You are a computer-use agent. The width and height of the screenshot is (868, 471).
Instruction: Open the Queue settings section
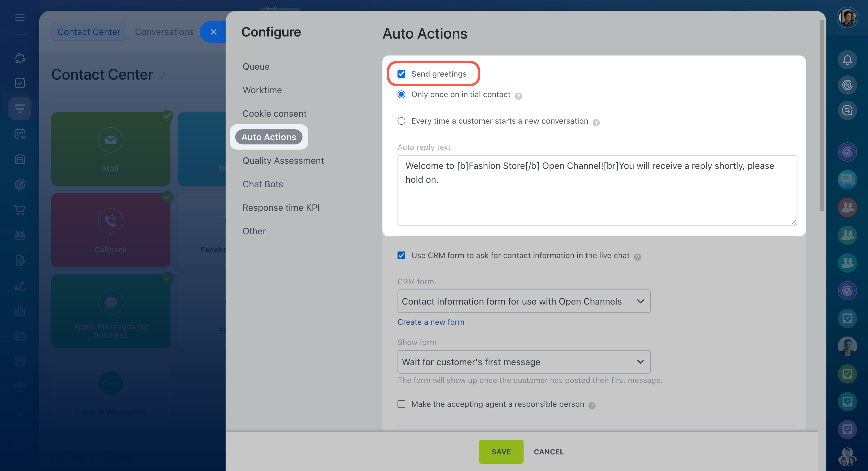(x=256, y=66)
